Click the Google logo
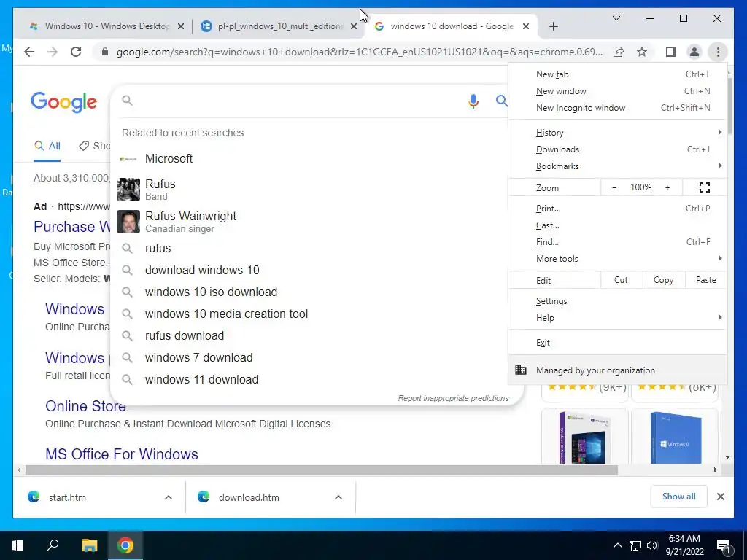 (x=64, y=102)
